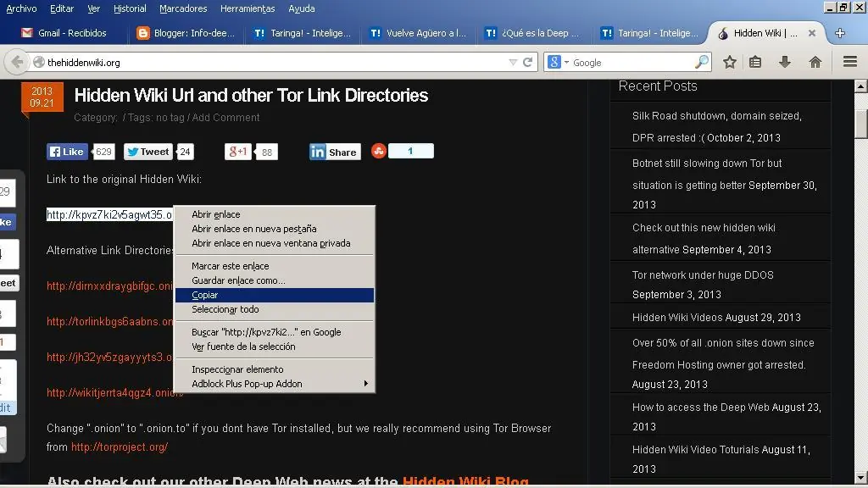The image size is (868, 488).
Task: Open the Herramientas menu
Action: point(248,8)
